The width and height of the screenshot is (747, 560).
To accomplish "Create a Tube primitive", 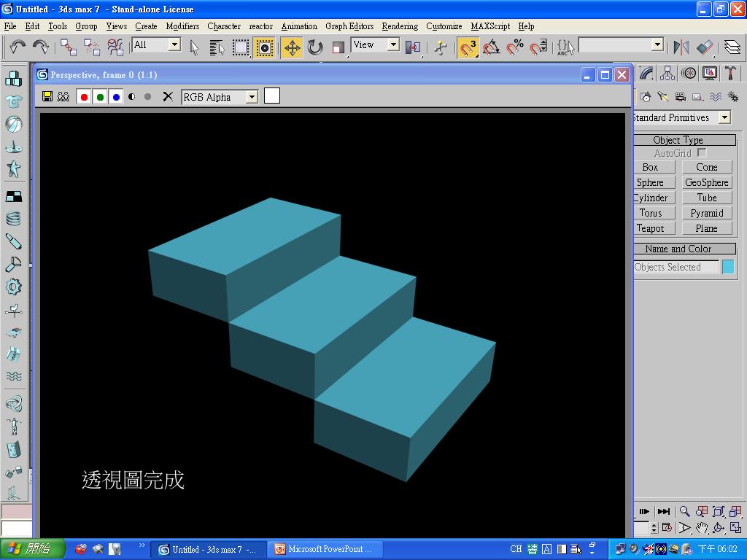I will pos(706,198).
